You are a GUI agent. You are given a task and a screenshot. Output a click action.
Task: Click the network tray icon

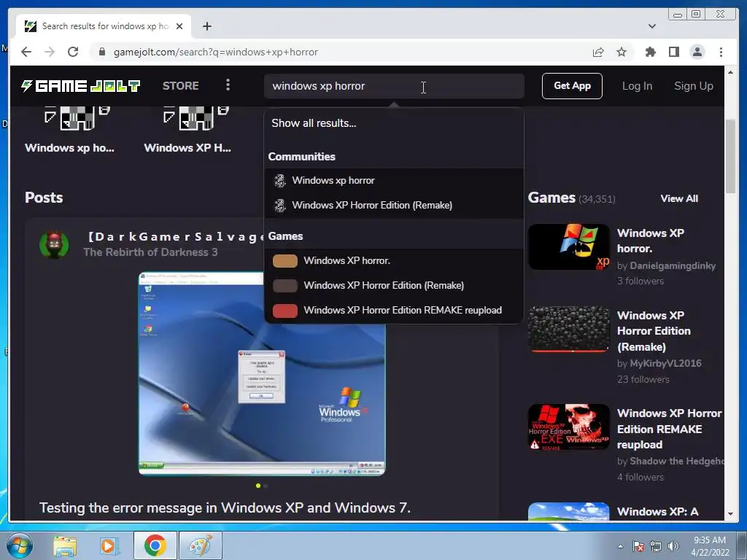click(x=656, y=546)
